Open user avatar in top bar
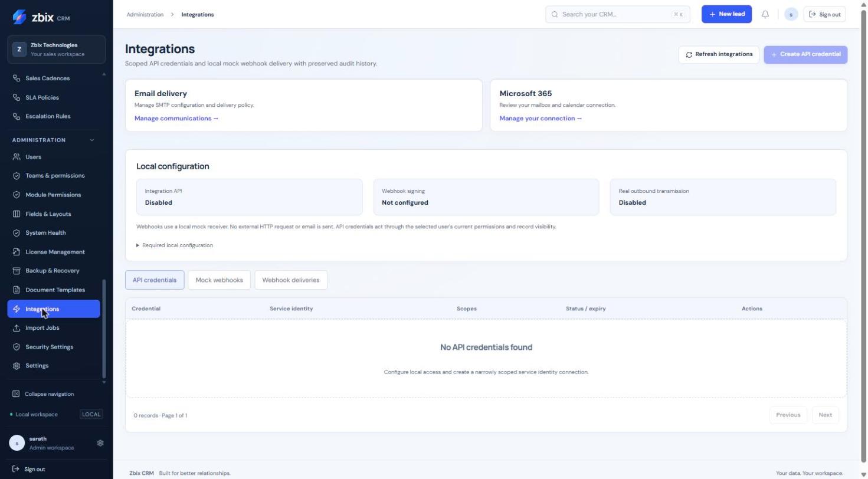The height and width of the screenshot is (479, 868). (x=791, y=14)
